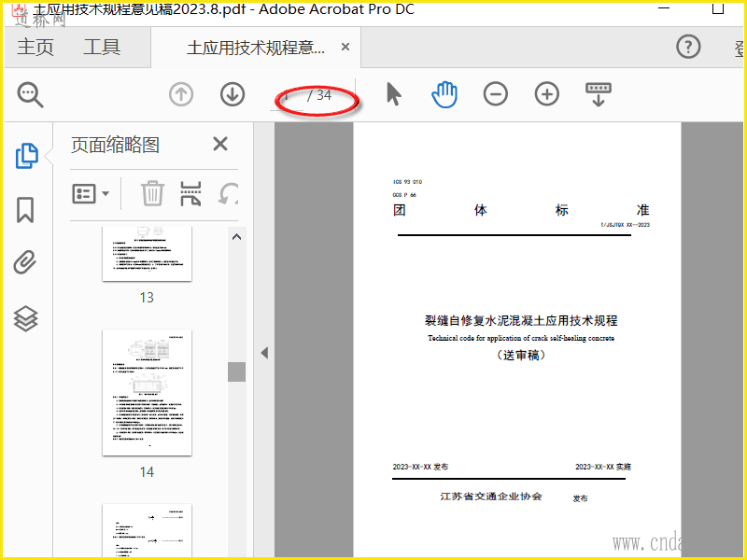Viewport: 747px width, 560px height.
Task: Switch to the 主页 tab
Action: (35, 48)
